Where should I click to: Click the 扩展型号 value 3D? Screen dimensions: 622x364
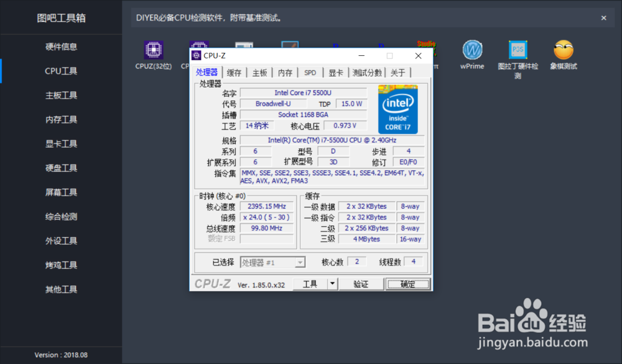coord(333,162)
